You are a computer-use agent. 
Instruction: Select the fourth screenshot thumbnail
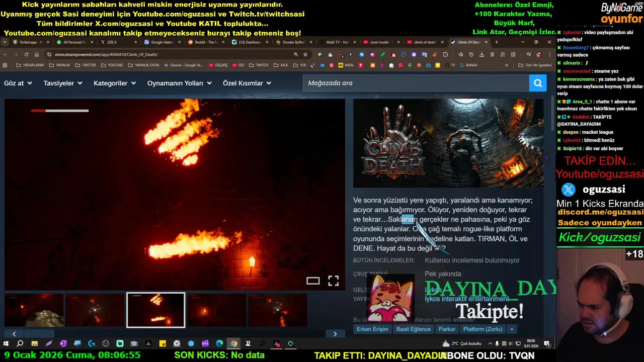(217, 310)
